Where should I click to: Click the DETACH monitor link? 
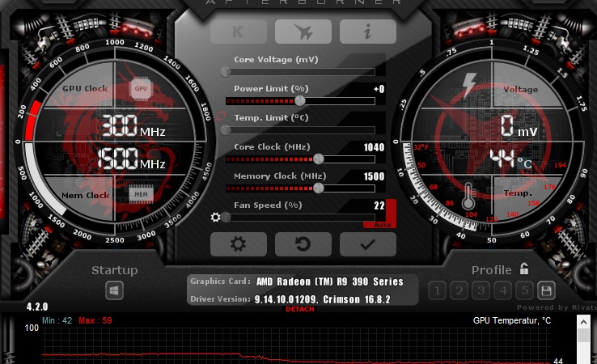(300, 309)
